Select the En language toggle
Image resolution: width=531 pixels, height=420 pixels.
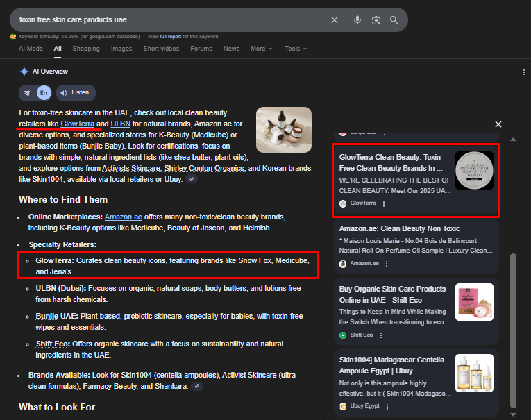tap(44, 93)
